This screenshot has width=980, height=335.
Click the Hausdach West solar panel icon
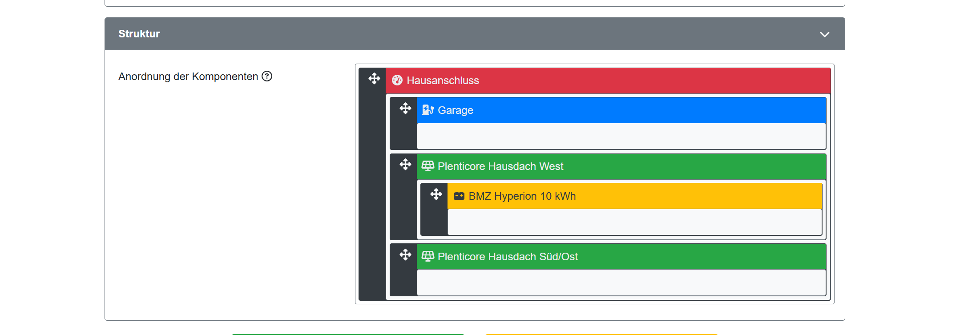pyautogui.click(x=428, y=166)
